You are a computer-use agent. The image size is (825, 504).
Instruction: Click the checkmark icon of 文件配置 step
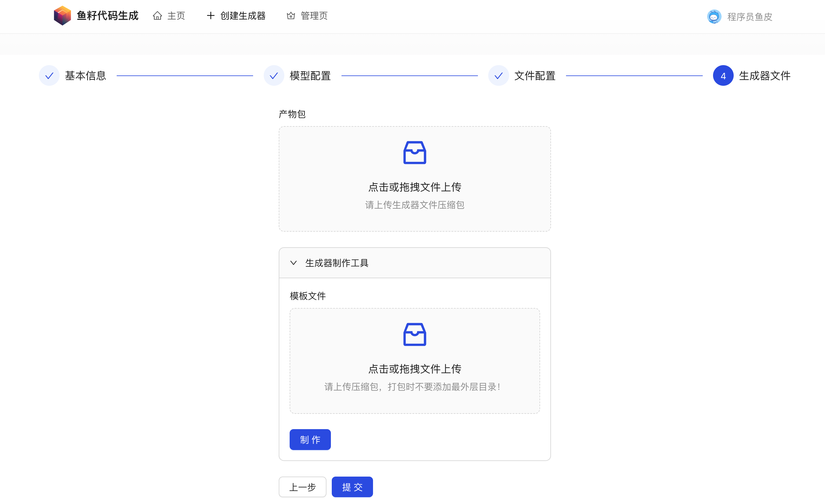point(498,75)
